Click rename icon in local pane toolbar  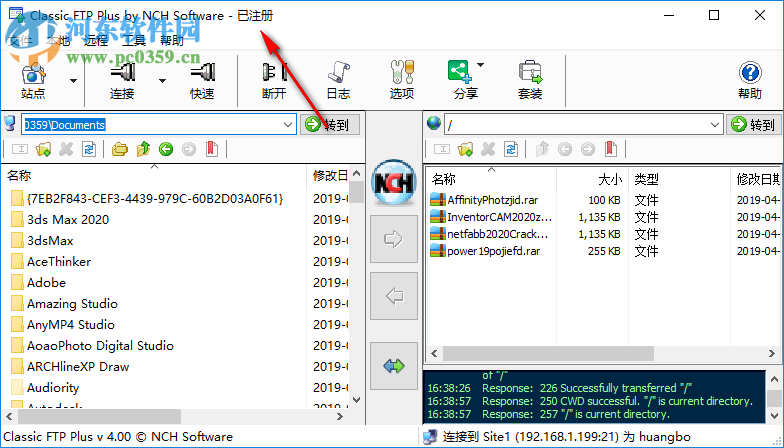point(20,149)
